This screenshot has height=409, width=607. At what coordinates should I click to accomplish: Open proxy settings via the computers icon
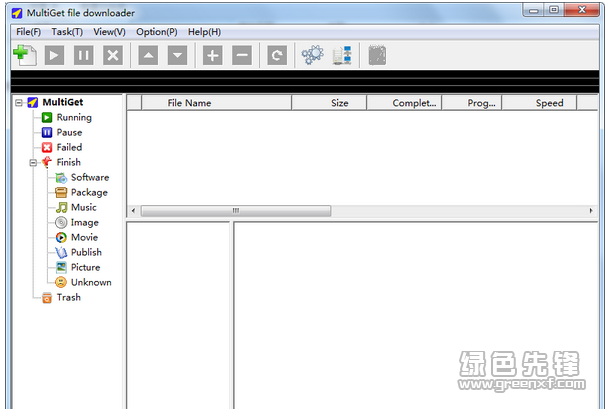tap(342, 55)
